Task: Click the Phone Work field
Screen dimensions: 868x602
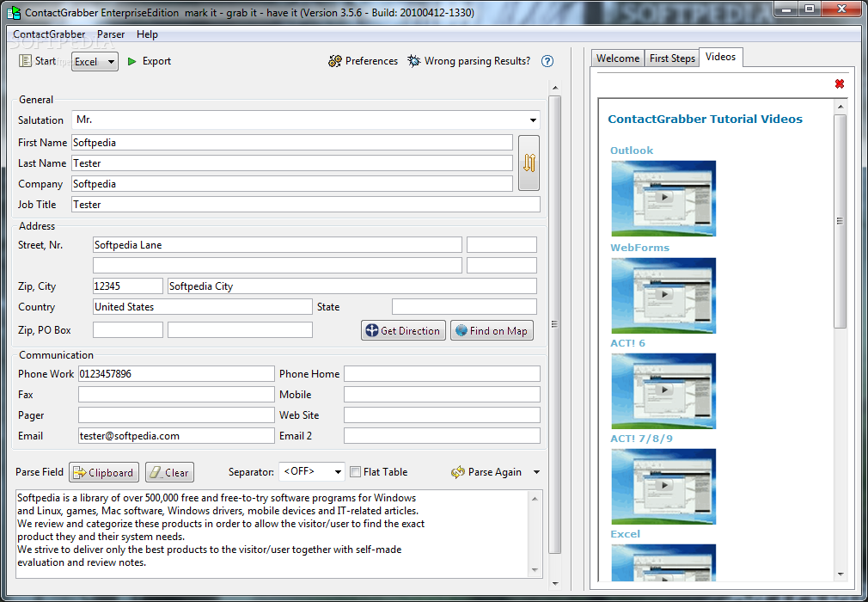Action: [176, 374]
